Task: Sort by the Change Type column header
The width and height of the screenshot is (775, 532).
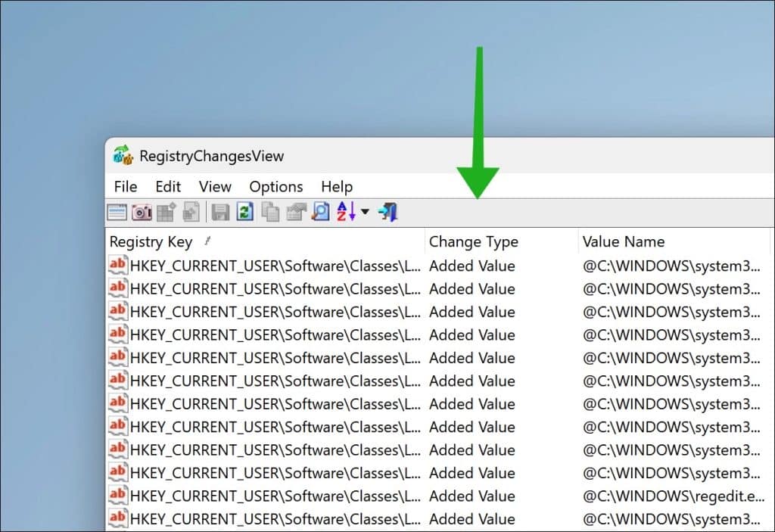Action: pos(501,241)
